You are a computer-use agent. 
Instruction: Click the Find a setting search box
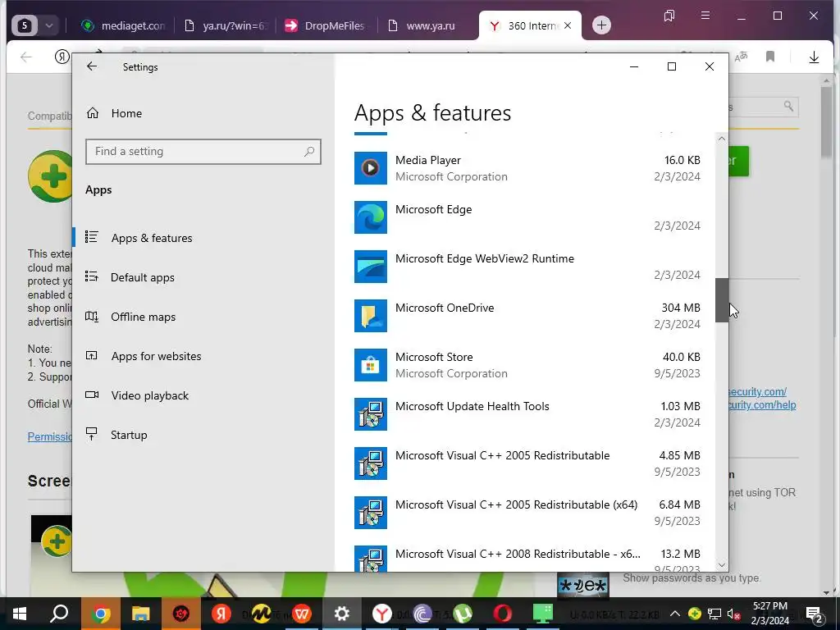[x=203, y=152]
